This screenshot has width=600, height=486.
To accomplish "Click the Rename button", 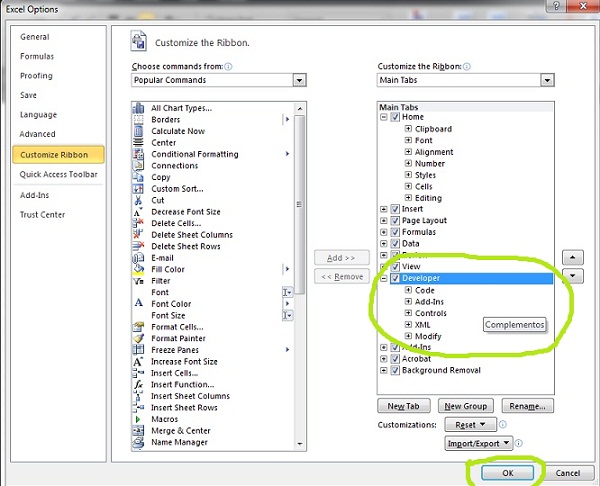I will click(527, 406).
